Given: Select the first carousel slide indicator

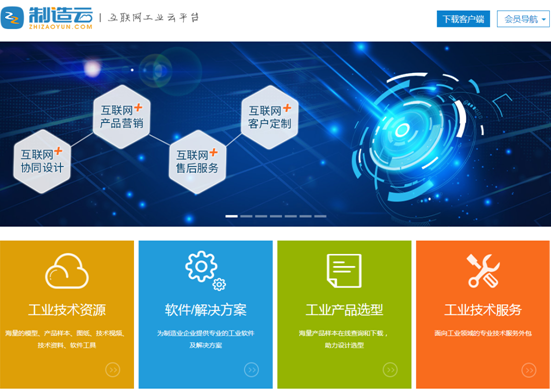Looking at the screenshot, I should pos(231,216).
